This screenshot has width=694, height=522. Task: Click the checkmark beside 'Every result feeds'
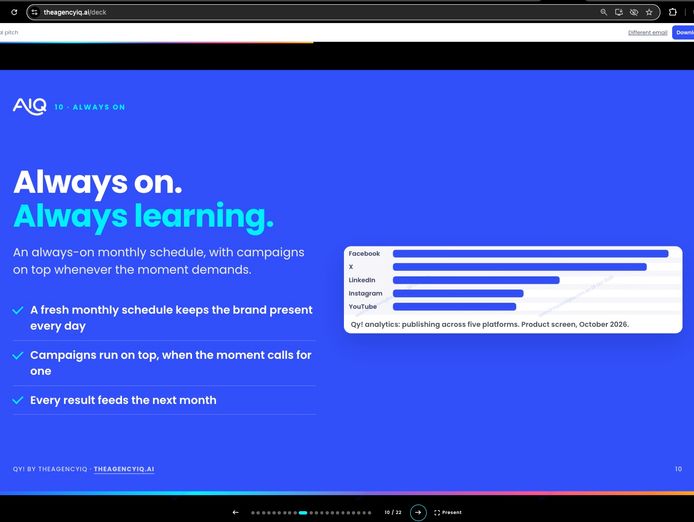coord(18,400)
